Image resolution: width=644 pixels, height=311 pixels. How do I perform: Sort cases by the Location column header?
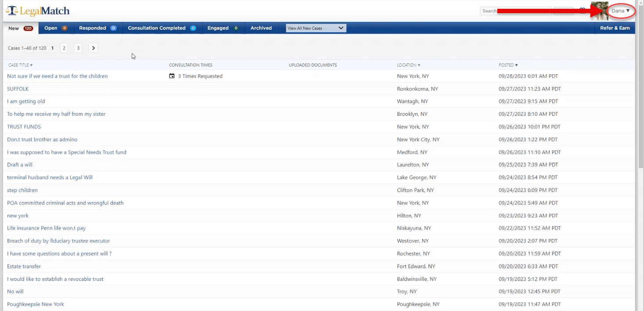[409, 65]
